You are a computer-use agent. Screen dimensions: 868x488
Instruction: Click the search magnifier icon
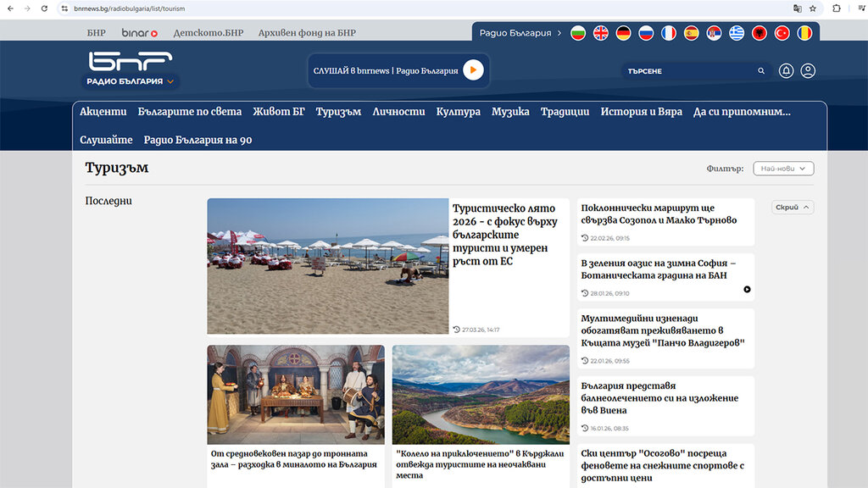[x=761, y=71]
